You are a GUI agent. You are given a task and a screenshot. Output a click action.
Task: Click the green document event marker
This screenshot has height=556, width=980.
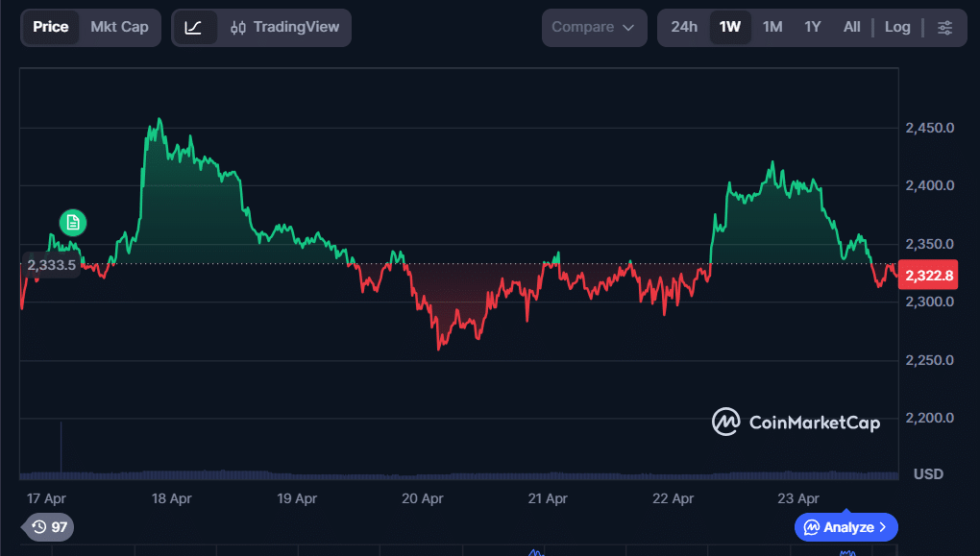click(x=73, y=223)
